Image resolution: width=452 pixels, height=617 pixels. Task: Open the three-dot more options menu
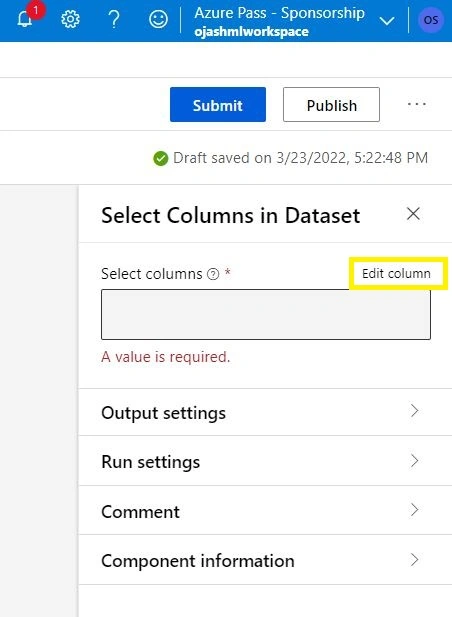[x=417, y=104]
